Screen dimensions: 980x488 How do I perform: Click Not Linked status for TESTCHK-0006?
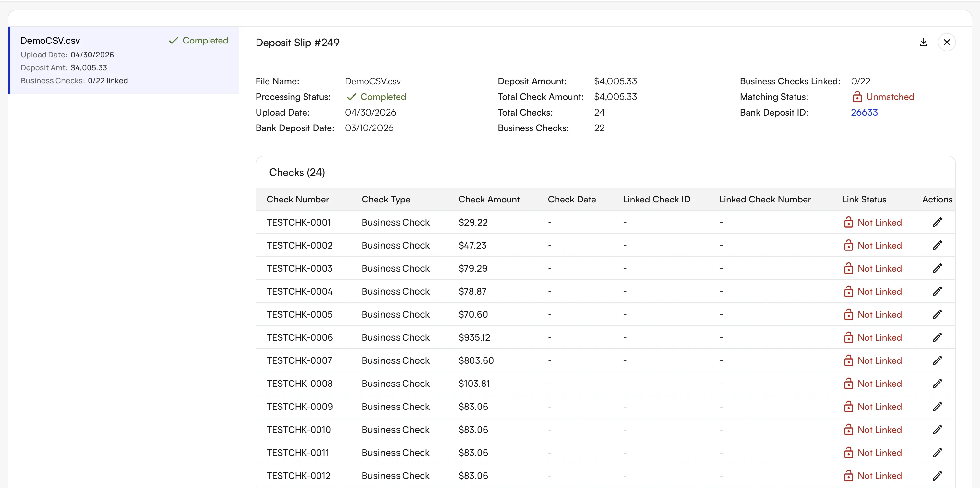pos(873,337)
